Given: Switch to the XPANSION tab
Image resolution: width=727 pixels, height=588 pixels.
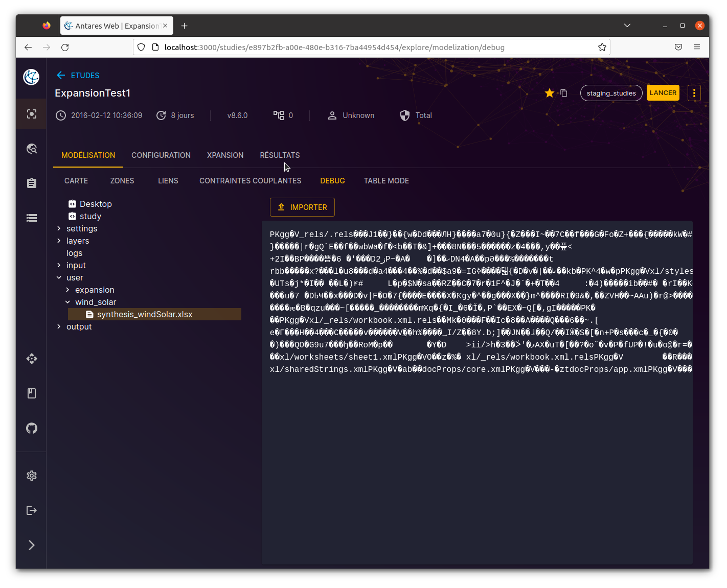Looking at the screenshot, I should pos(225,155).
